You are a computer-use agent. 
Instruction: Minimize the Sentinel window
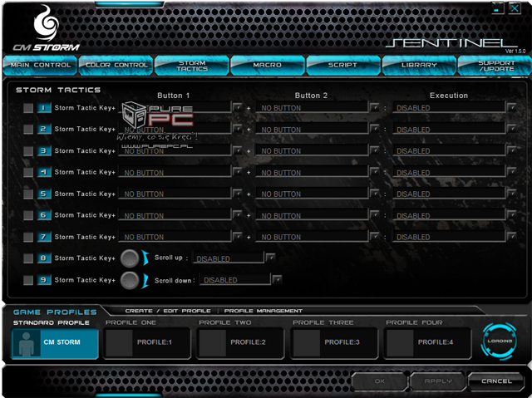[x=497, y=8]
